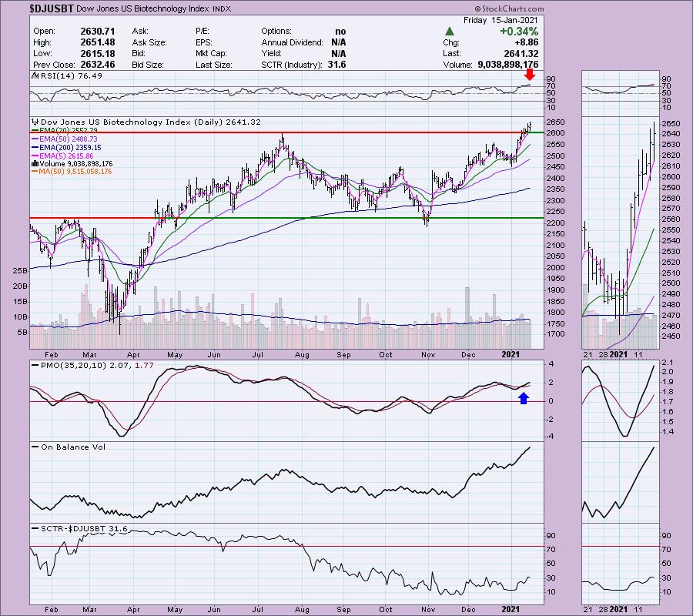Click the price bar legend icon before Dow Jones (Daily)
This screenshot has height=616, width=693.
[35, 122]
